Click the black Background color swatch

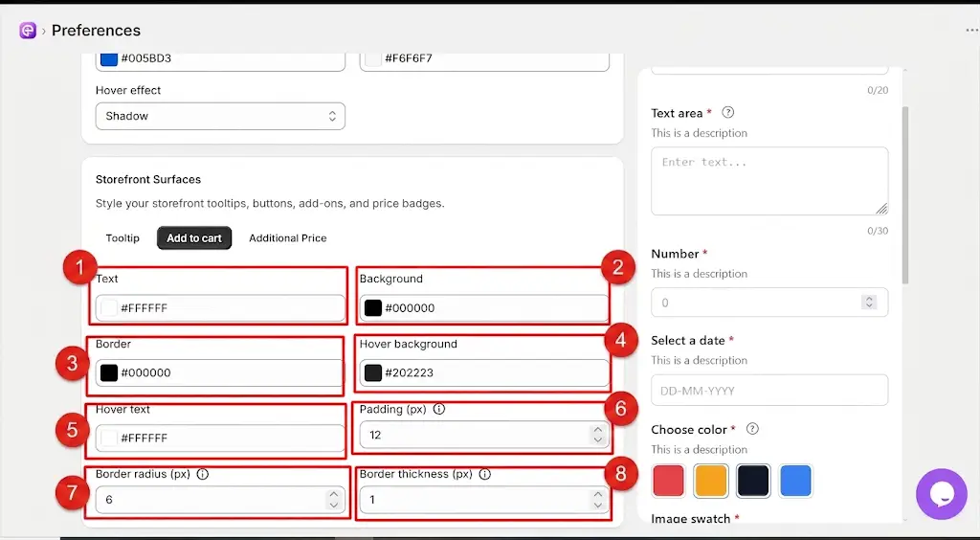[x=373, y=308]
